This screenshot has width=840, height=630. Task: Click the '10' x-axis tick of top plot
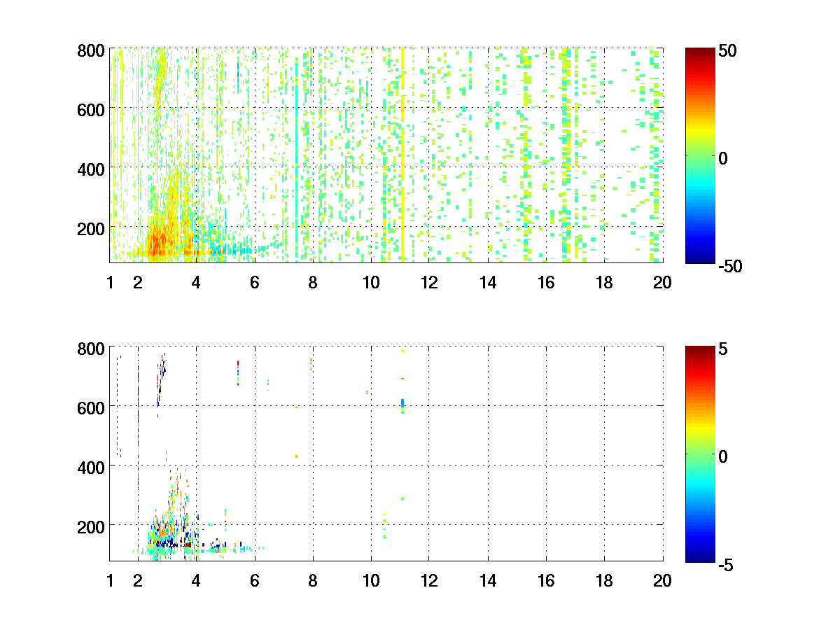coord(371,283)
